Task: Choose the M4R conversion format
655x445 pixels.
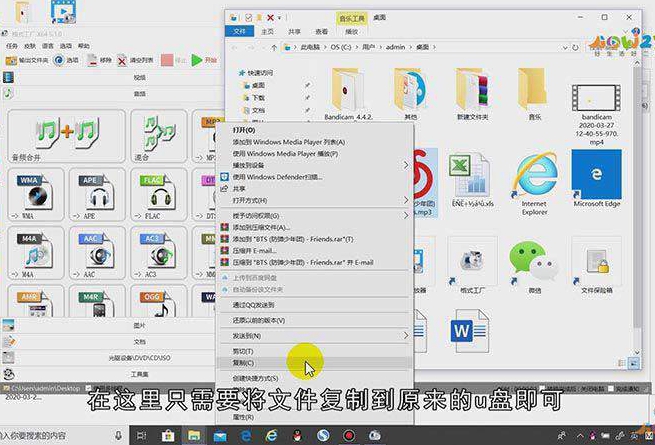Action: (x=97, y=302)
